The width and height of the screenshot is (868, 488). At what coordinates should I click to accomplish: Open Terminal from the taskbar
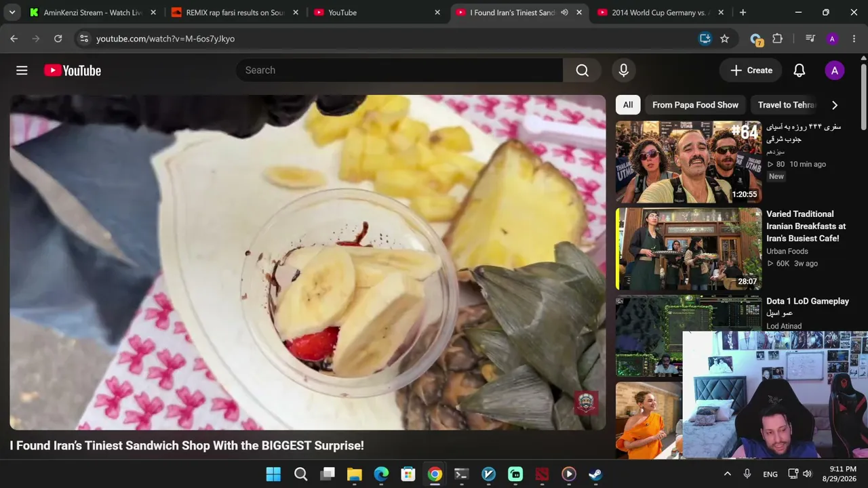[461, 474]
